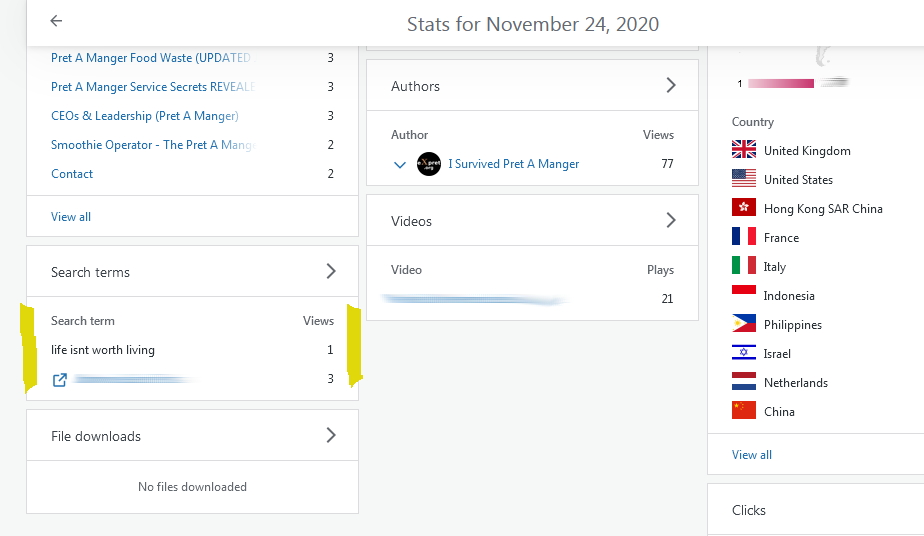Open the Pret A Manger Food Waste post

pos(150,58)
